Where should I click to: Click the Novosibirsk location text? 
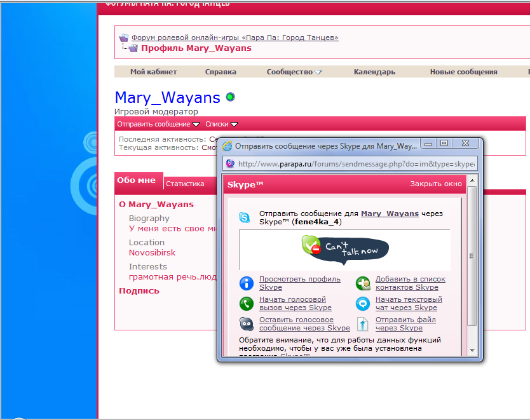tap(152, 253)
